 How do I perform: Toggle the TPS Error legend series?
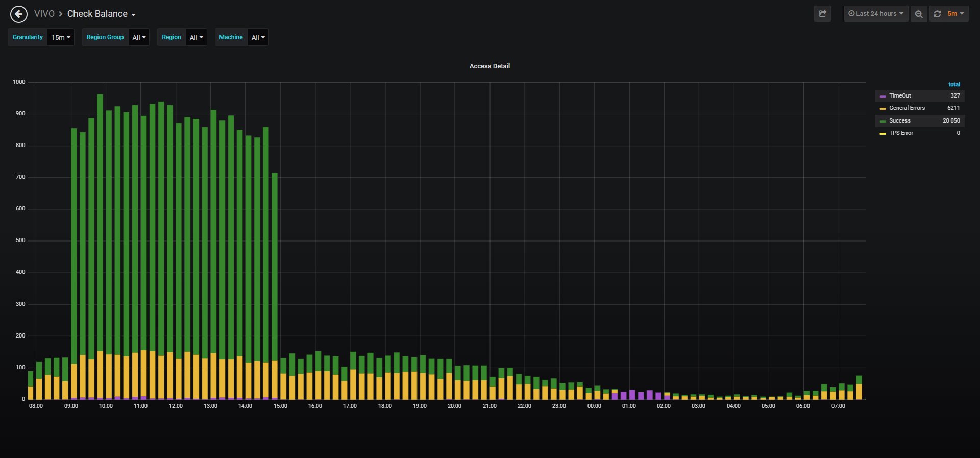point(901,133)
